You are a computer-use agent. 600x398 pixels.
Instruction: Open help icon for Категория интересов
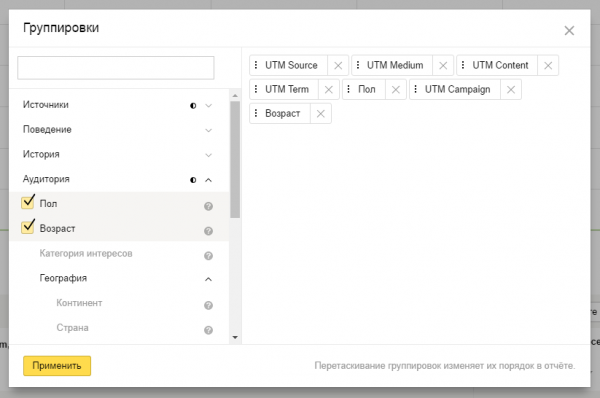click(209, 256)
